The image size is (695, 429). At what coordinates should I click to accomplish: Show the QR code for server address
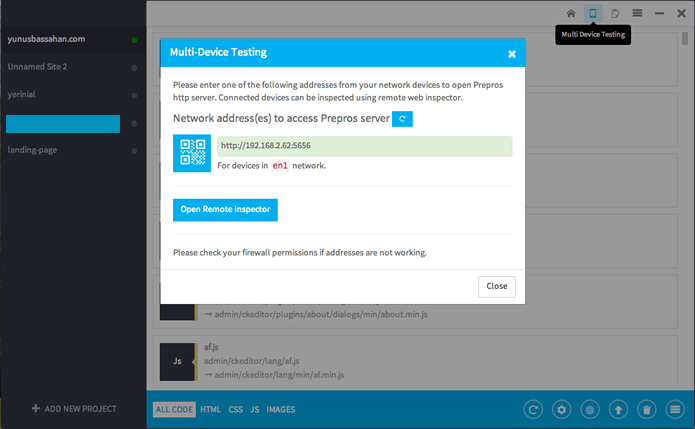[x=192, y=153]
